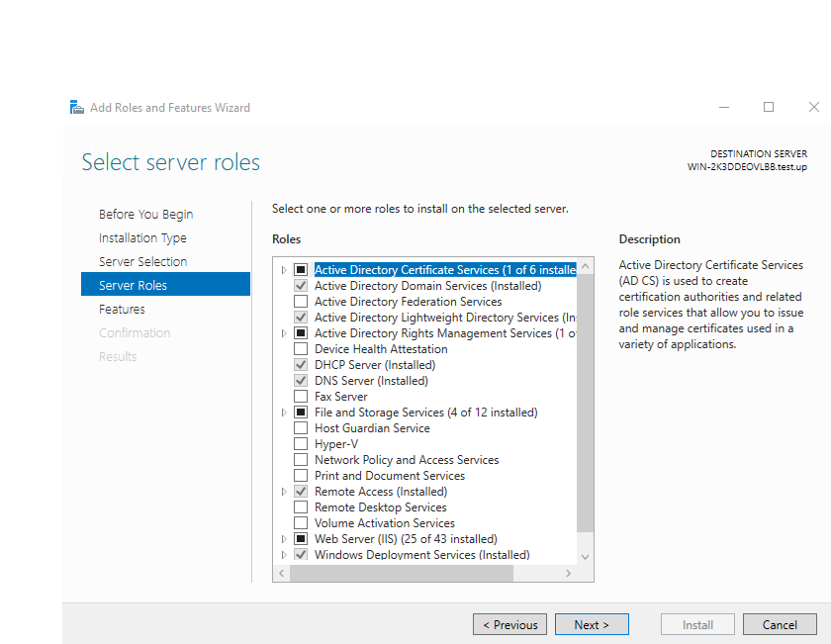Screen dimensions: 831x644
Task: Toggle Remote Access checkbox
Action: click(301, 492)
